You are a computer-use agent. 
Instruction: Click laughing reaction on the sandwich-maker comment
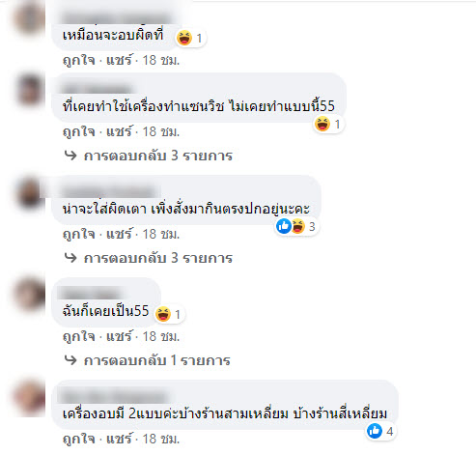point(322,125)
